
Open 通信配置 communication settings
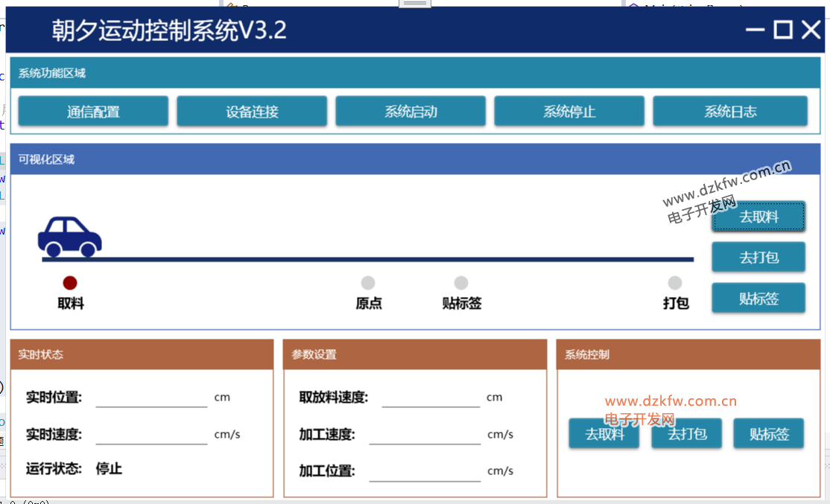(93, 112)
